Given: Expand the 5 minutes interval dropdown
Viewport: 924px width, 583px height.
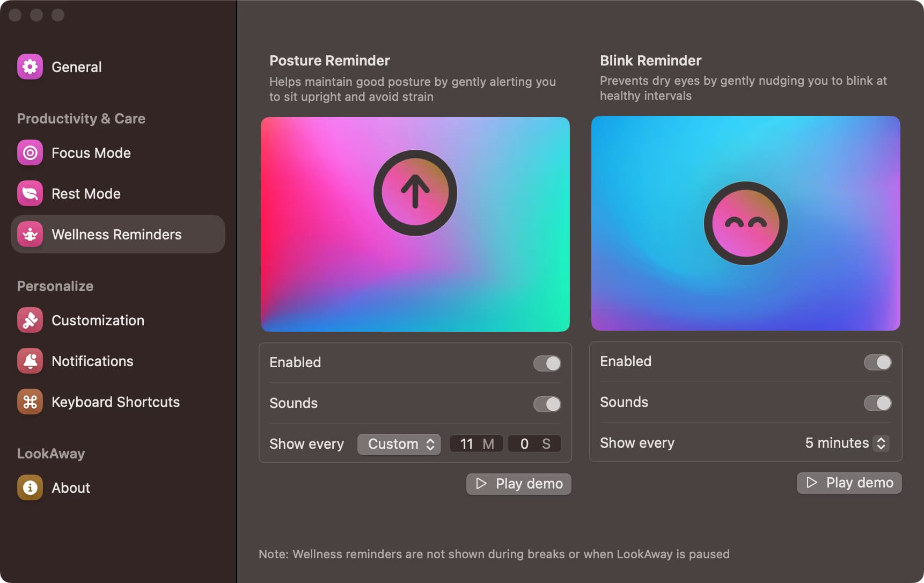Looking at the screenshot, I should click(x=846, y=443).
